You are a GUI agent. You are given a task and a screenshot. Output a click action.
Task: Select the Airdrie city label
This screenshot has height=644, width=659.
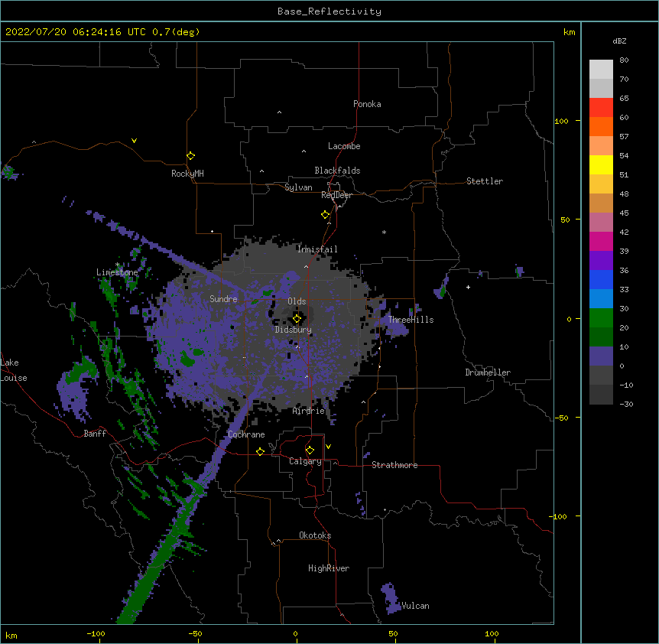(309, 411)
